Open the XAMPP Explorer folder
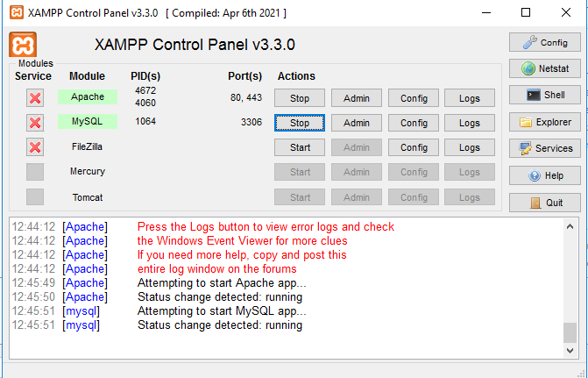This screenshot has height=378, width=588. [x=544, y=122]
